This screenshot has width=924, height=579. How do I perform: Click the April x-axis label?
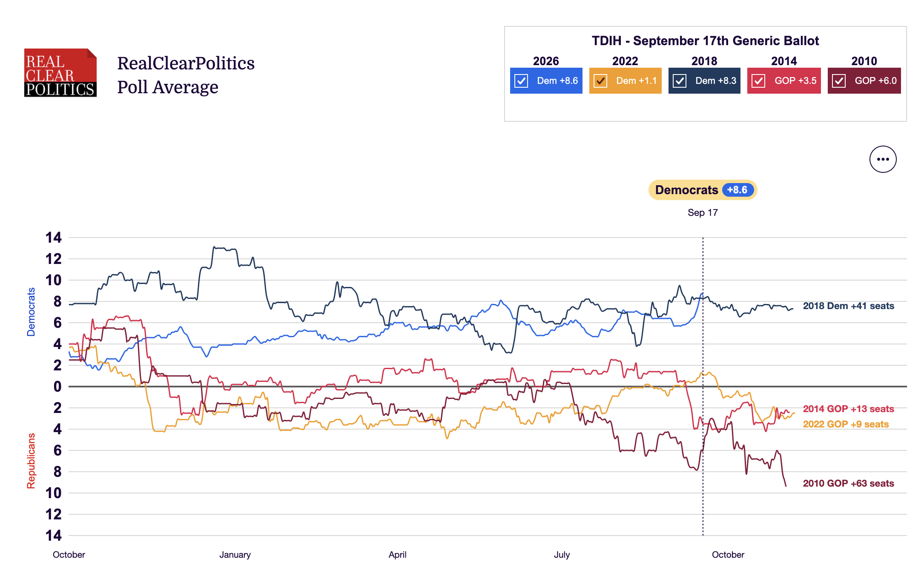(x=397, y=555)
